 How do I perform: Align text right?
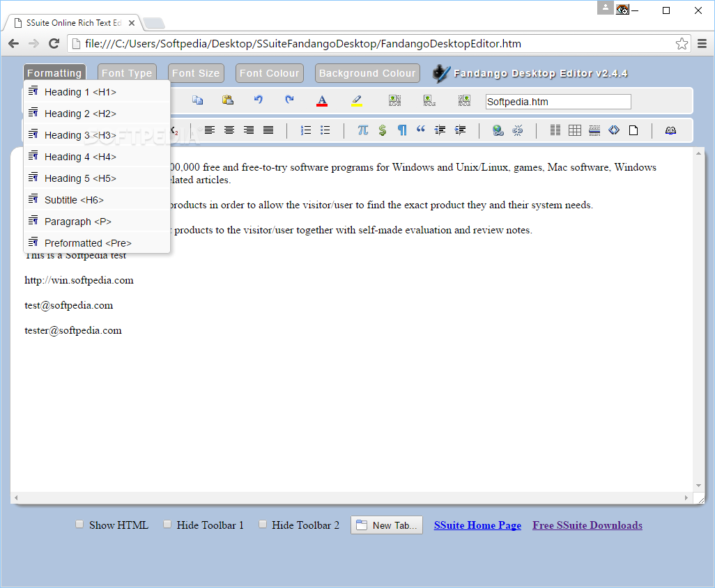[249, 130]
